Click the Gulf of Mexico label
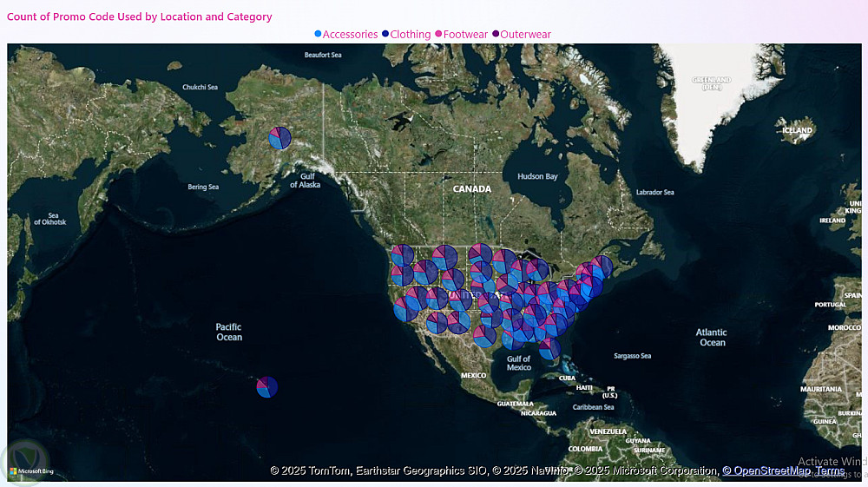This screenshot has height=487, width=868. 519,363
